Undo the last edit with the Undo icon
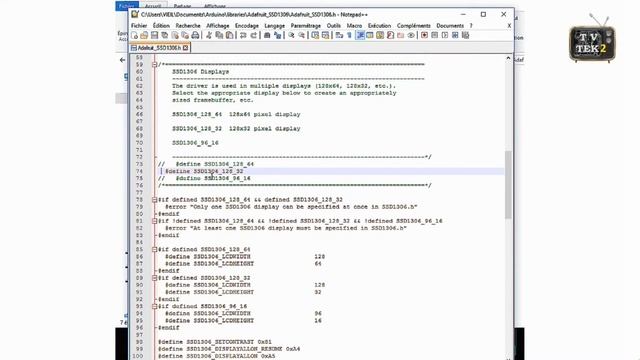Screen dimensions: 640x360 tap(243, 36)
